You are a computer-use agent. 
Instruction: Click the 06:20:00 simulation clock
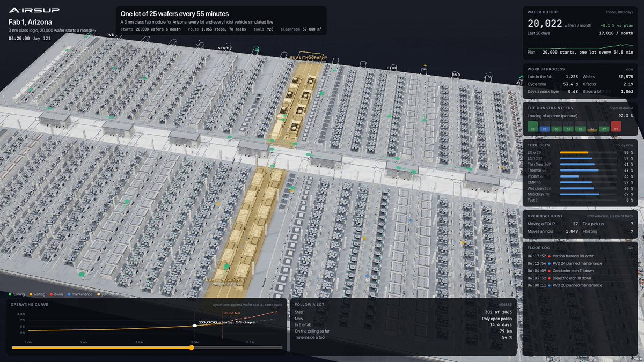point(19,38)
